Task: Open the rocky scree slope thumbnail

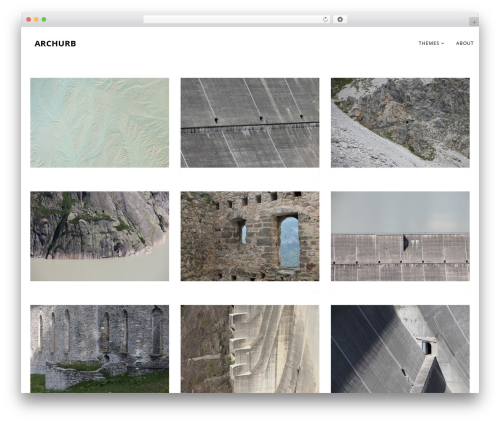Action: coord(400,123)
